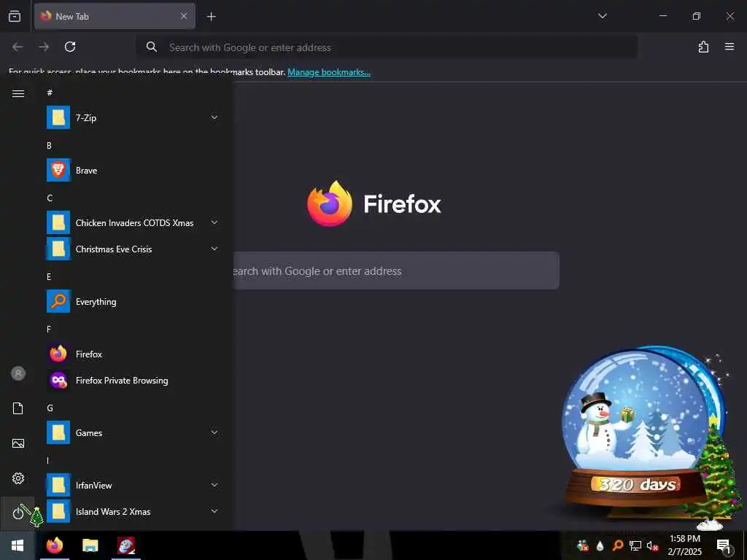The height and width of the screenshot is (560, 747).
Task: Launch Firefox Private Browsing from Start menu
Action: 133,380
